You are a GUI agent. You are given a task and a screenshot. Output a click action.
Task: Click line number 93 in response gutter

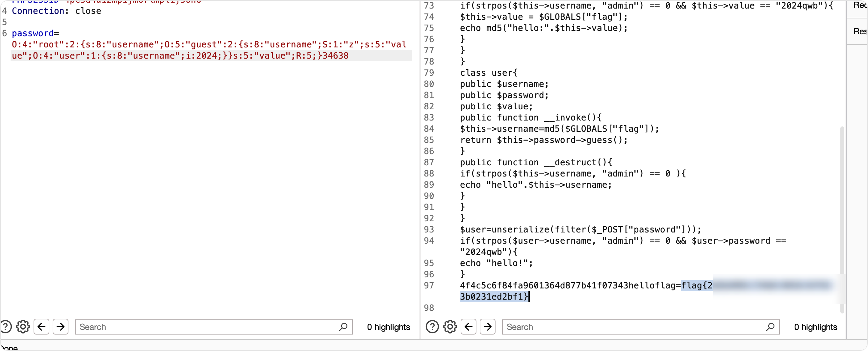coord(429,229)
